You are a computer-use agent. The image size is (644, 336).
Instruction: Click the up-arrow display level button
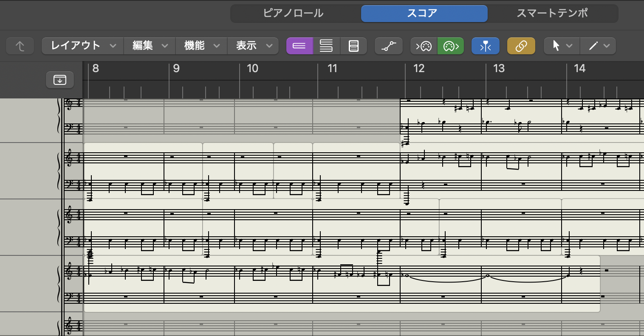20,46
